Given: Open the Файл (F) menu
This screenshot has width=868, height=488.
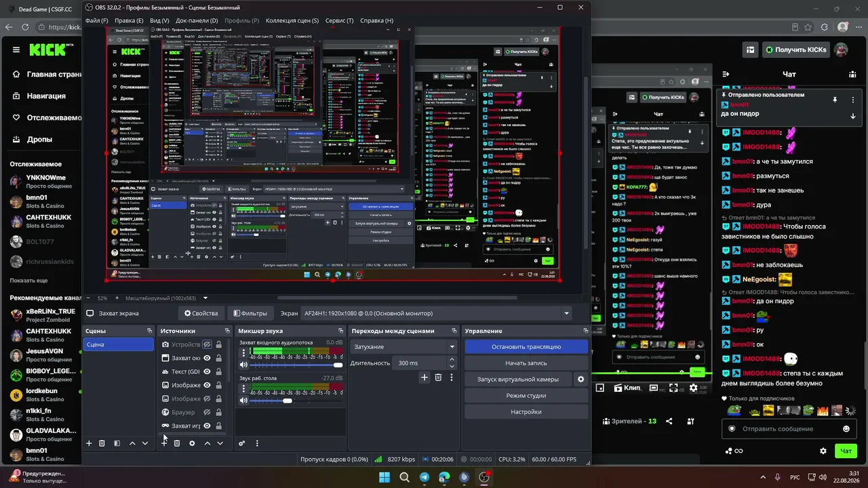Looking at the screenshot, I should (97, 20).
